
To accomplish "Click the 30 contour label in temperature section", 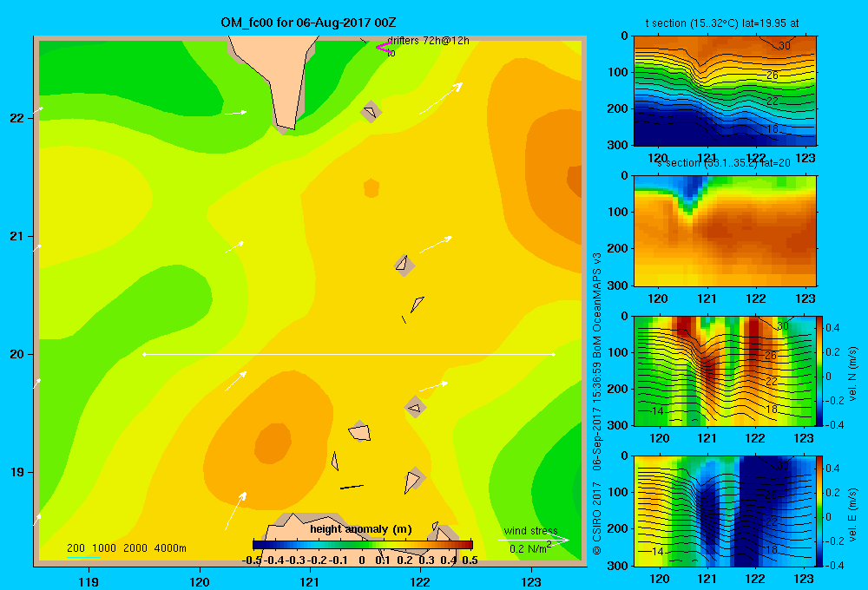I will tap(785, 45).
